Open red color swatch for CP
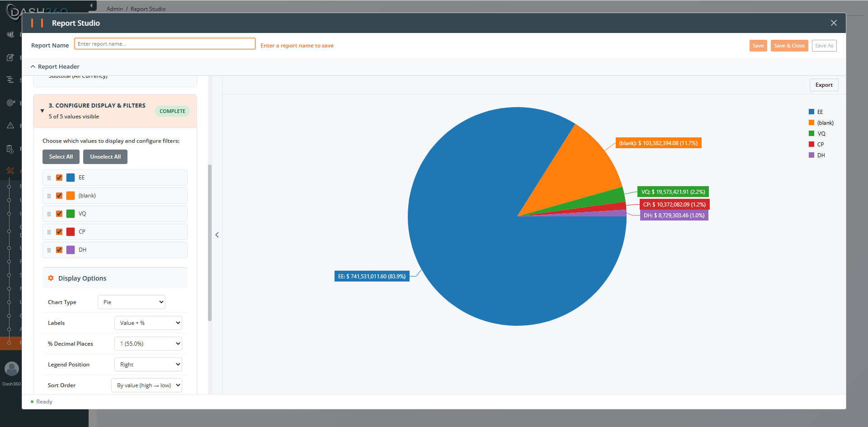This screenshot has height=427, width=868. [71, 232]
